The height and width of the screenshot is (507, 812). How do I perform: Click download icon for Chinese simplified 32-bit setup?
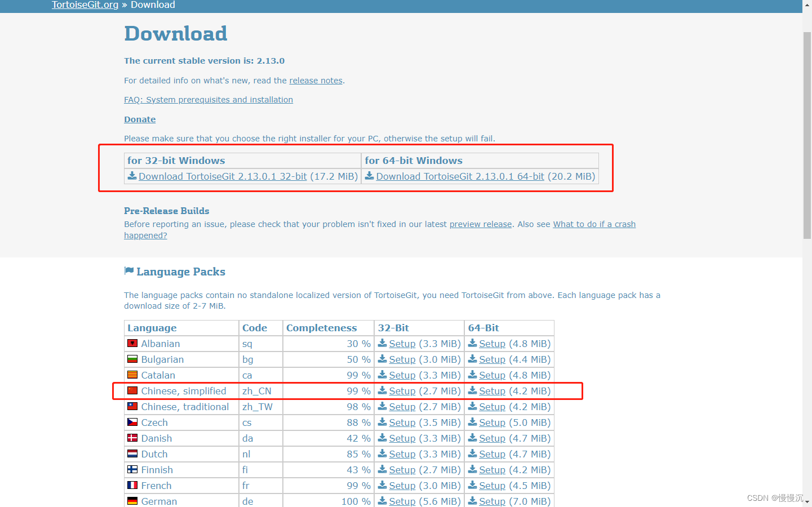(383, 390)
